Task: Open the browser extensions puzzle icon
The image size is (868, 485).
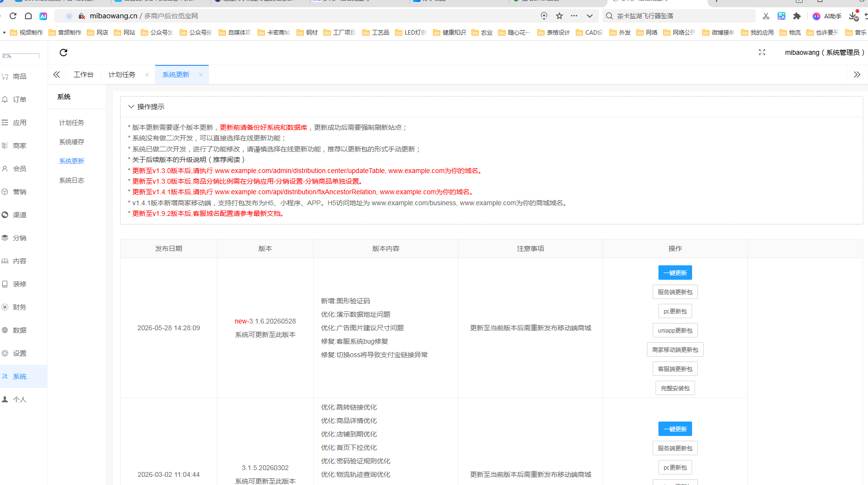Action: coord(797,16)
